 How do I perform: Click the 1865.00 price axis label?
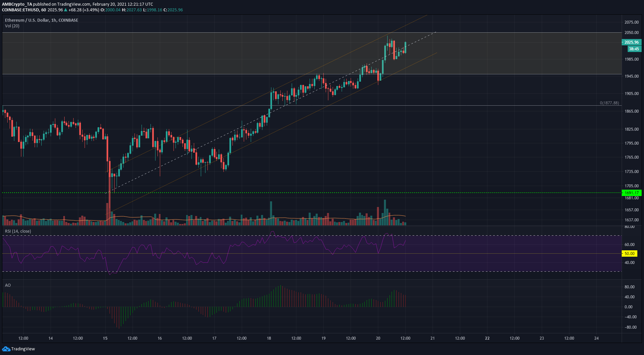coord(632,111)
